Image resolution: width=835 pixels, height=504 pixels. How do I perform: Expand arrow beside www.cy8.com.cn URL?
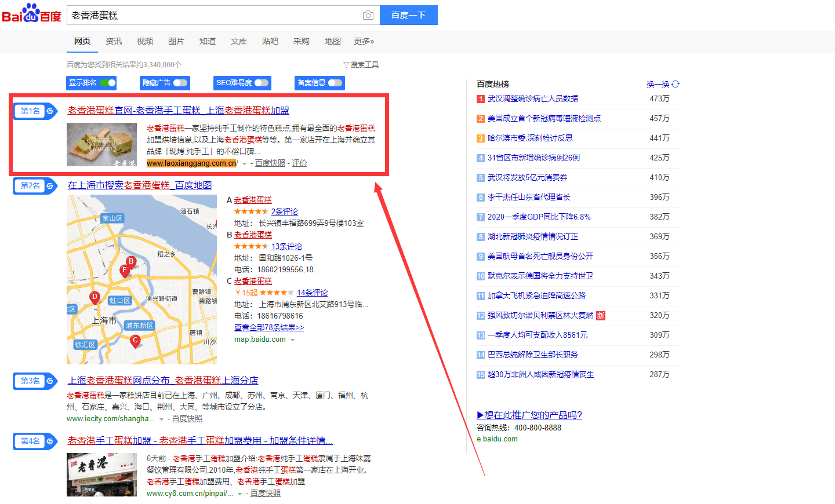240,494
